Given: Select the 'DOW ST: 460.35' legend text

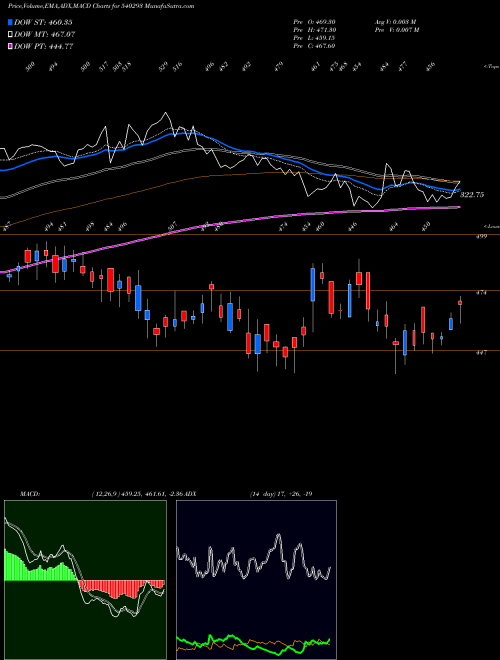Looking at the screenshot, I should pyautogui.click(x=43, y=22).
